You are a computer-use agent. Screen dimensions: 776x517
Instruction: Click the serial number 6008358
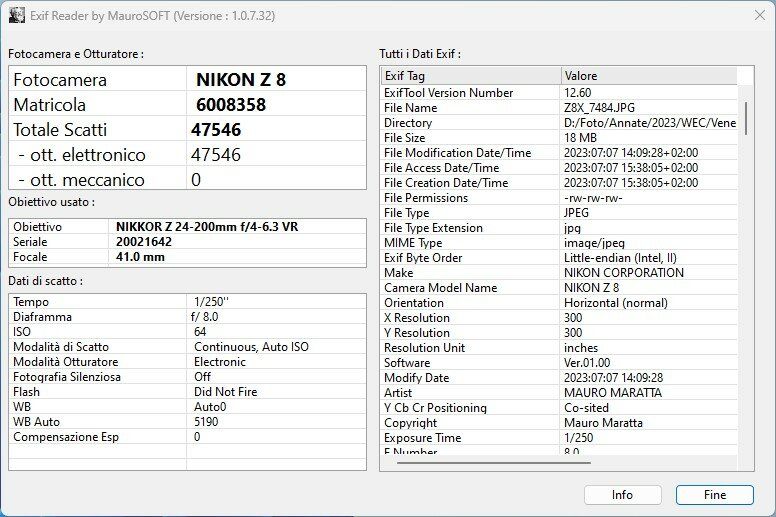pos(231,105)
